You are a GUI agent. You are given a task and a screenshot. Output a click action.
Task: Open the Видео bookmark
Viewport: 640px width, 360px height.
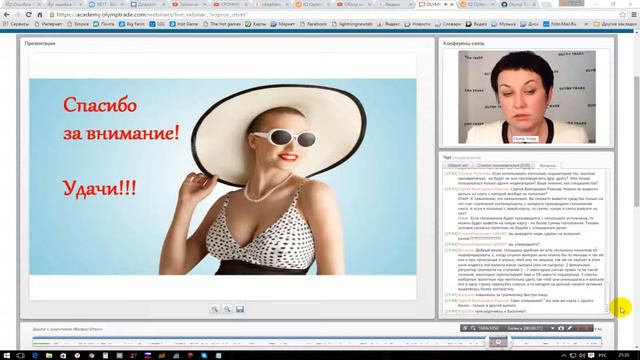point(477,24)
